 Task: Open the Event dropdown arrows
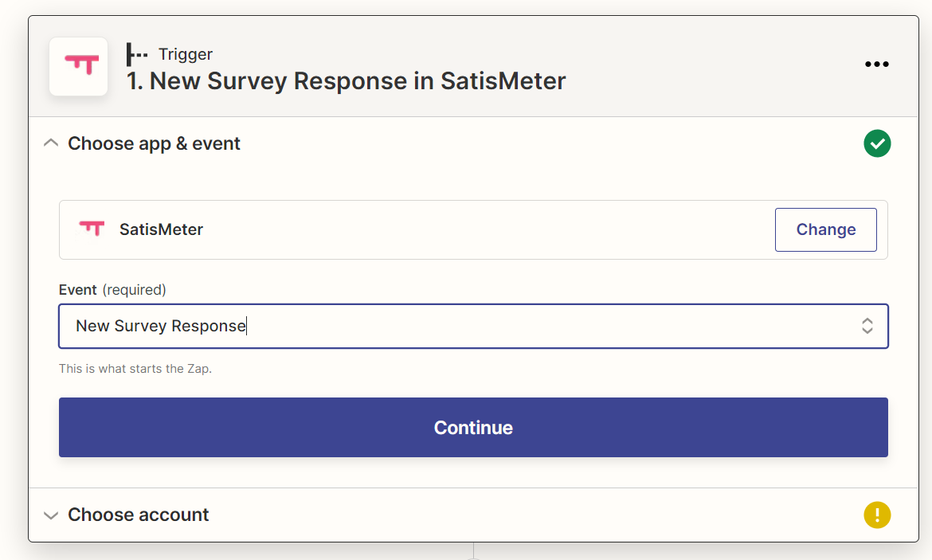pos(867,326)
